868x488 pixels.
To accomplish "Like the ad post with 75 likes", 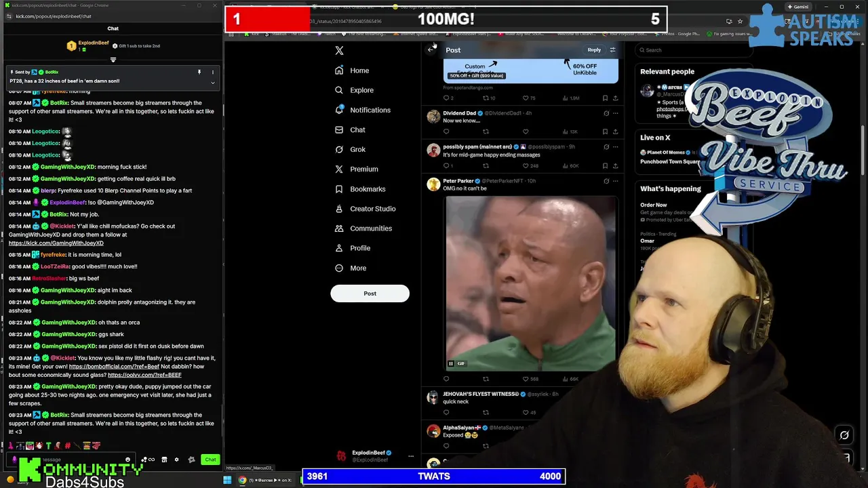I will [526, 98].
